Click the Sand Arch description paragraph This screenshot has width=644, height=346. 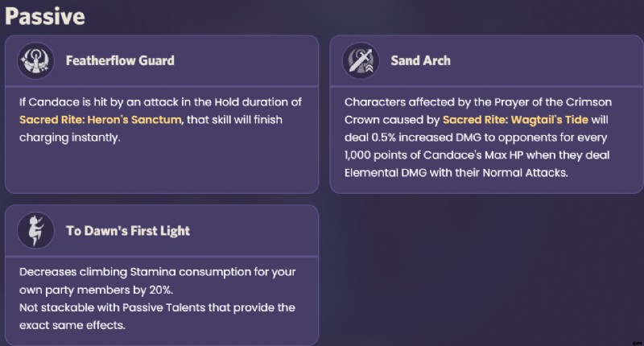click(478, 138)
